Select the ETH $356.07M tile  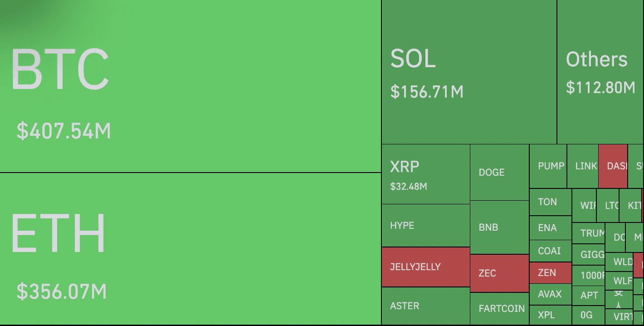coord(190,249)
